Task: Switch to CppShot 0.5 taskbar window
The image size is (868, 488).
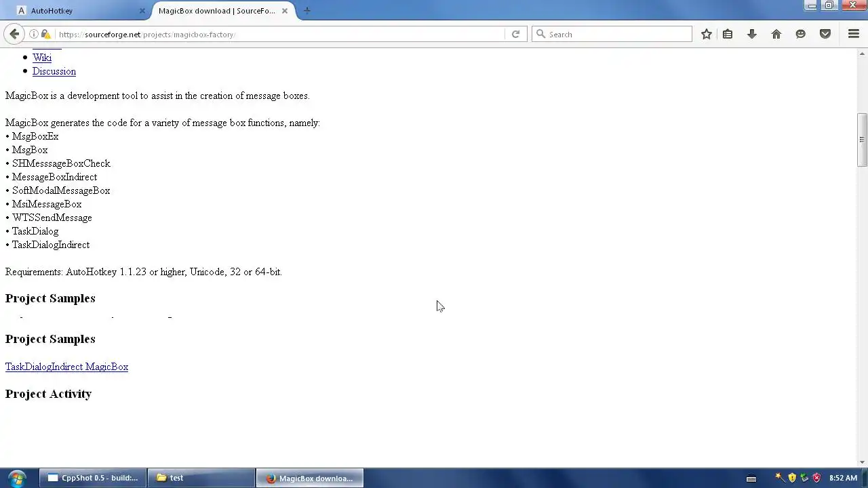Action: (92, 478)
